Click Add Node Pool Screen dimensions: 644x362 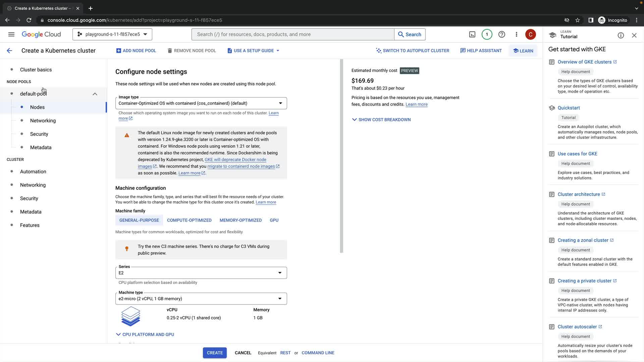136,51
